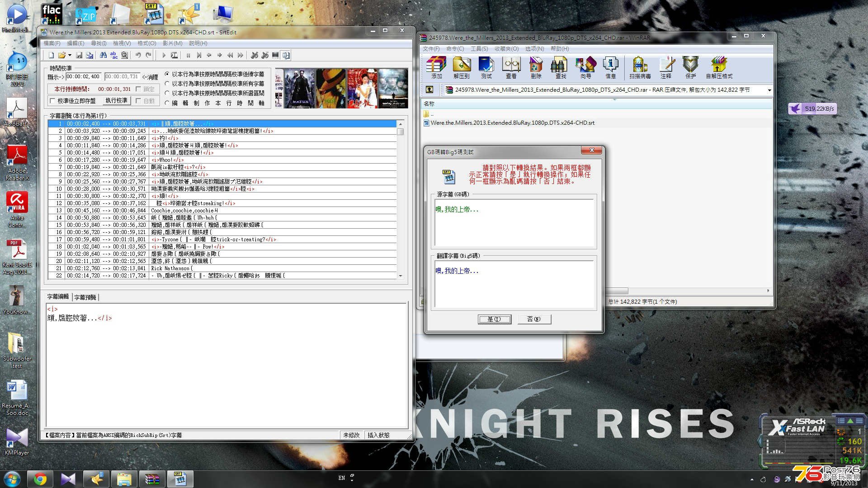Click WinRAR's up-one-level folder button

click(429, 90)
